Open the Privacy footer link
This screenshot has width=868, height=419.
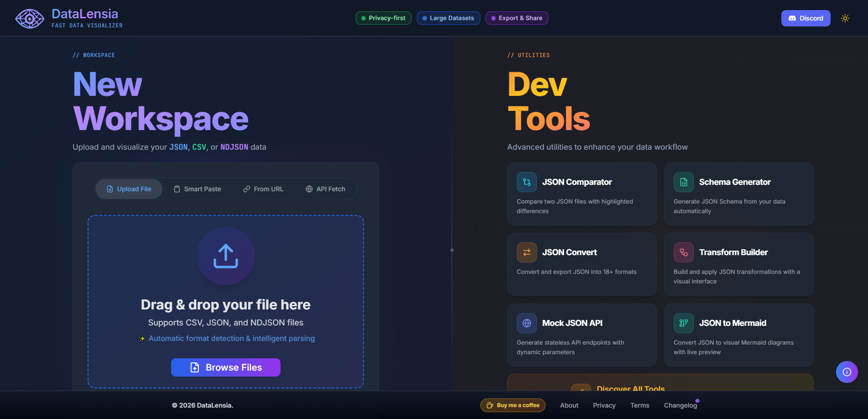[x=604, y=405]
